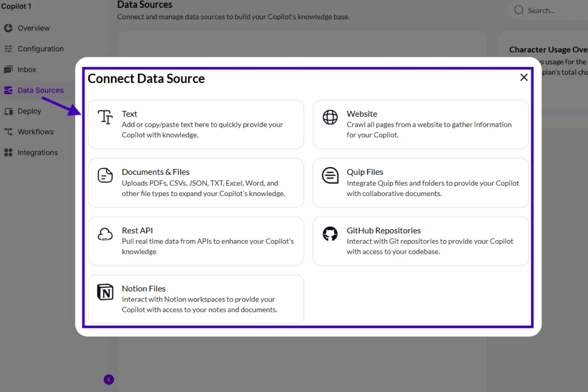Collapse the sidebar with purple chevron

(x=109, y=379)
